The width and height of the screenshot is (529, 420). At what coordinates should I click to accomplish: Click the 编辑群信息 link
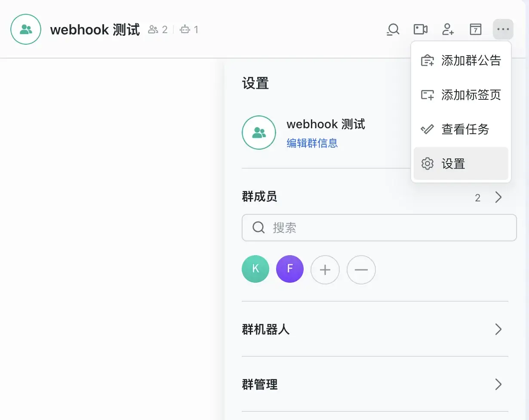312,143
